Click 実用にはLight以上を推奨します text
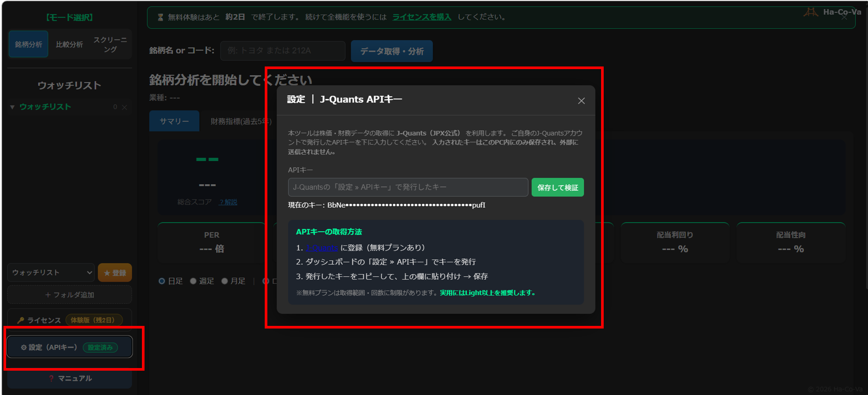868x395 pixels. click(x=487, y=293)
